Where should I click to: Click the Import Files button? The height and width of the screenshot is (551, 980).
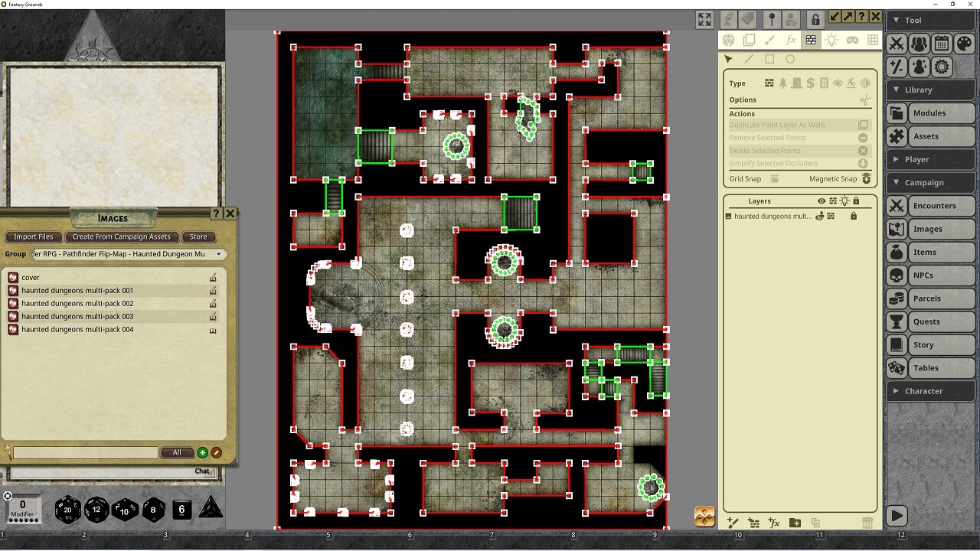coord(33,236)
